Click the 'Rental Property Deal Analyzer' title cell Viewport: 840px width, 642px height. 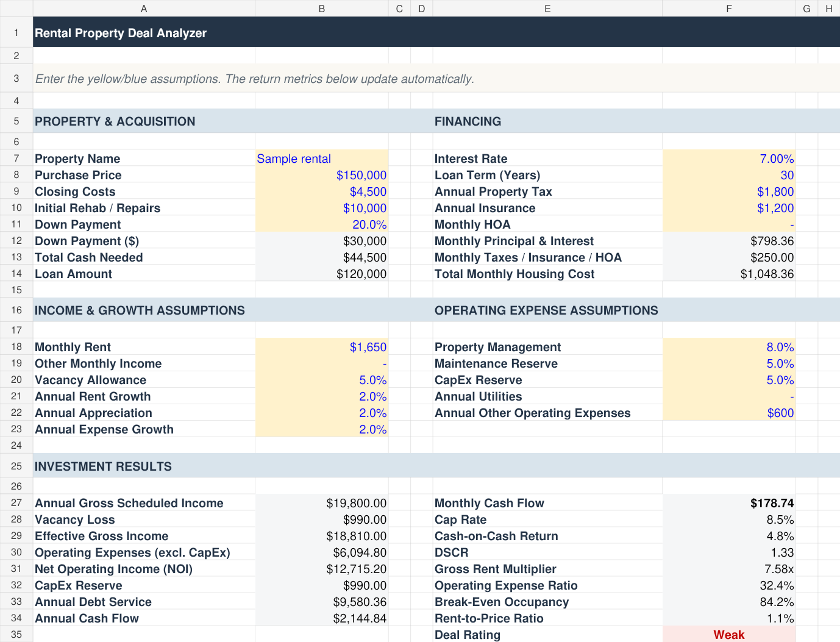tap(436, 32)
